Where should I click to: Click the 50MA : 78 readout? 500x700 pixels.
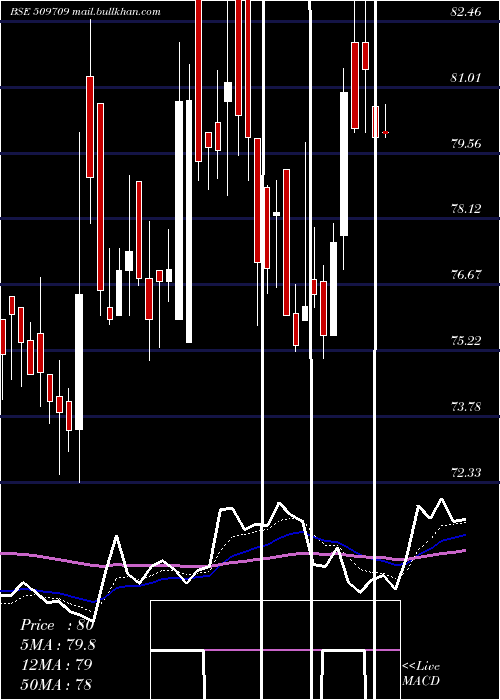57,684
